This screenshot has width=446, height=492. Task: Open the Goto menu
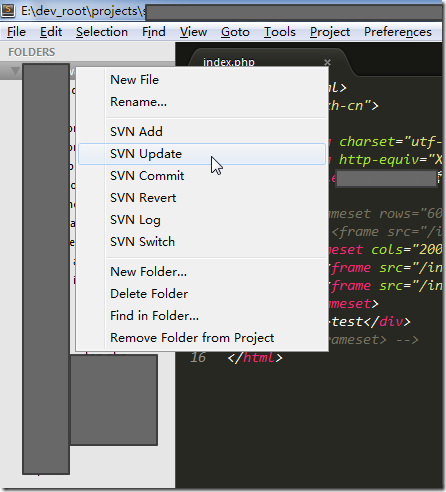pyautogui.click(x=235, y=32)
